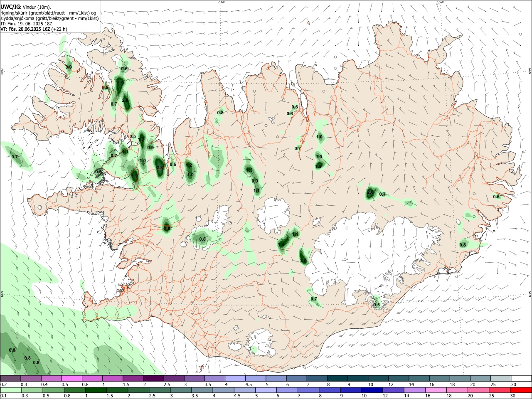Click the 'UWC/IG: Vindur (10m)' title text
Screen dimensions: 532x399
coord(25,7)
